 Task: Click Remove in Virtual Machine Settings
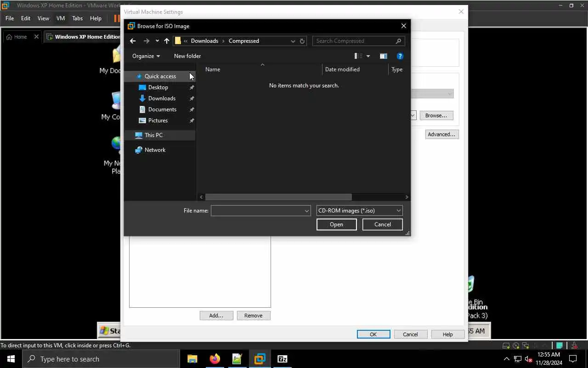254,316
